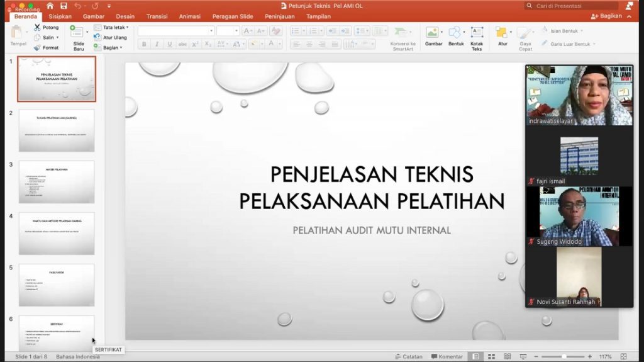644x362 pixels.
Task: Switch to the Peragaan Slide tab
Action: (233, 16)
